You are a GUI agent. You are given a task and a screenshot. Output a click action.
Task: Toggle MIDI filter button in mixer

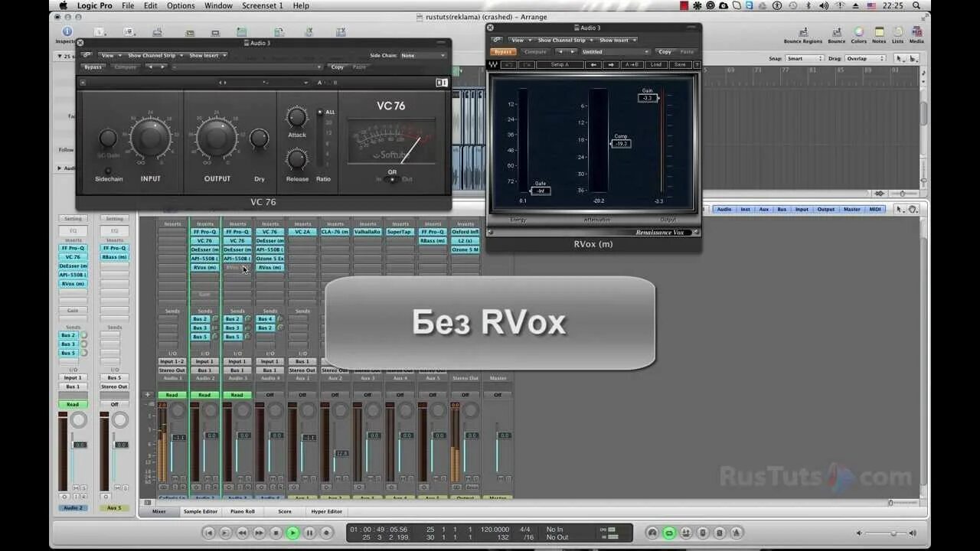point(876,209)
